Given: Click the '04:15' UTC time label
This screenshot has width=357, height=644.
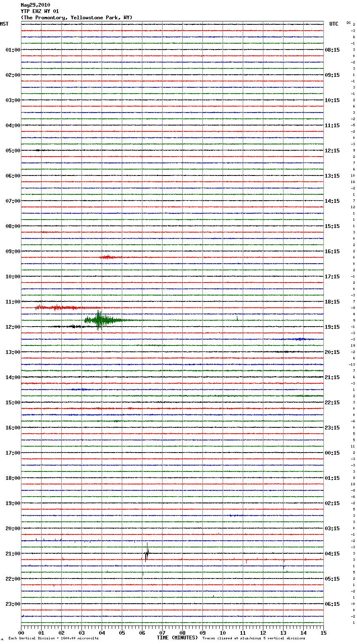Looking at the screenshot, I should click(x=332, y=554).
